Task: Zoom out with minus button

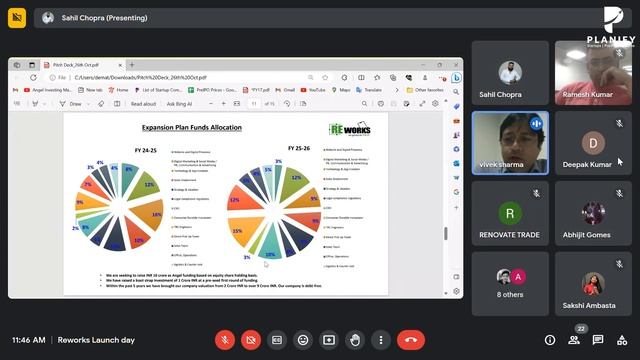Action: click(x=211, y=104)
